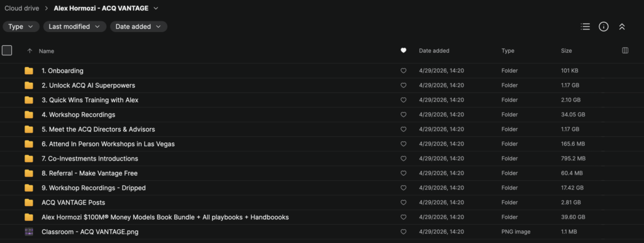This screenshot has height=243, width=644.
Task: Tick the select-all checkbox
Action: pyautogui.click(x=7, y=50)
